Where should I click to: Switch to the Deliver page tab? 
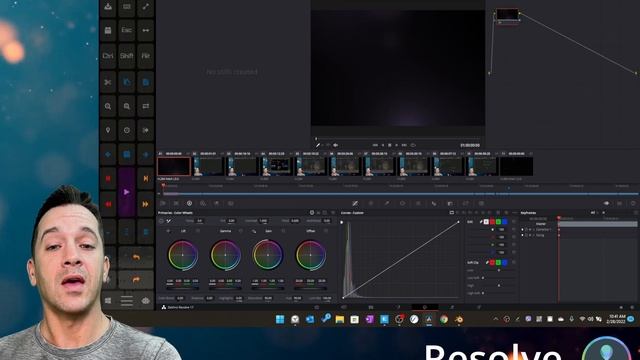tap(479, 307)
